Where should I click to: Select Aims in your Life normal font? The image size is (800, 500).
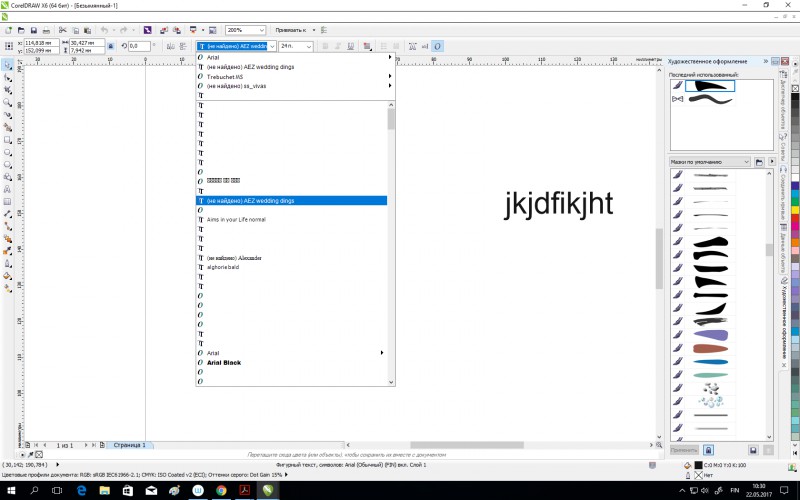click(236, 219)
